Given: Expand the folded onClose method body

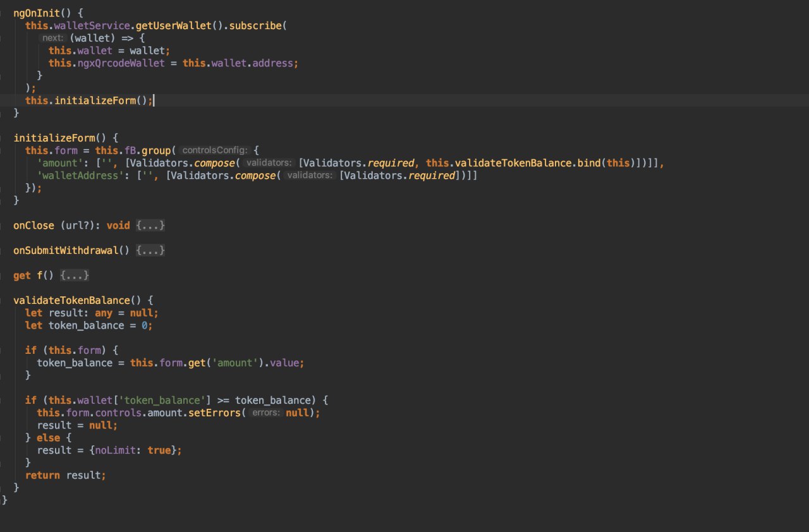Looking at the screenshot, I should click(150, 226).
